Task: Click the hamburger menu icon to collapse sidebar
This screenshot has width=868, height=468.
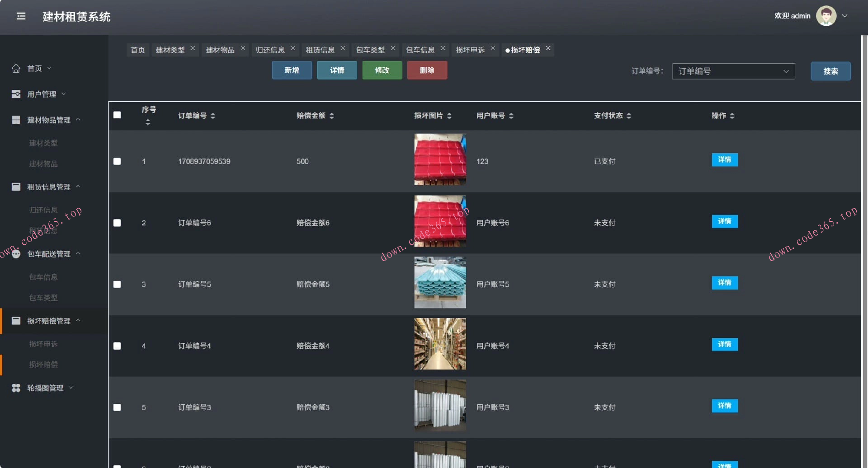Action: click(x=21, y=16)
